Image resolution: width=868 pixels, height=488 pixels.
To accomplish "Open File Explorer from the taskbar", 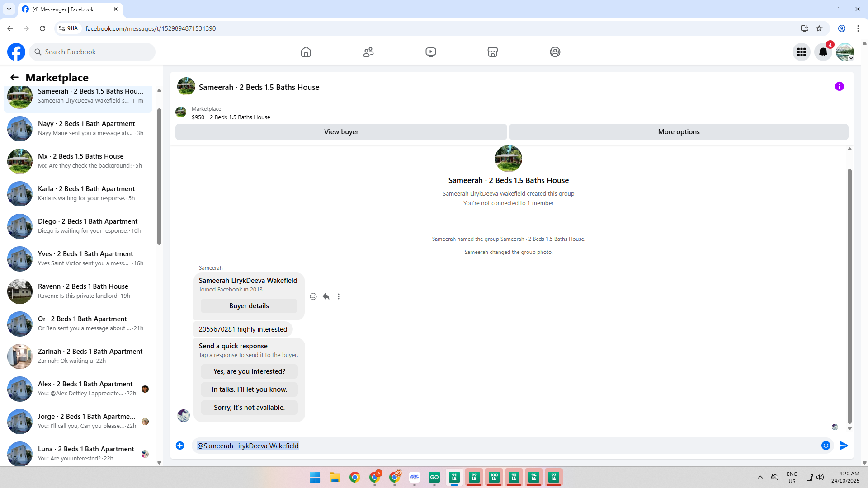I will tap(335, 477).
